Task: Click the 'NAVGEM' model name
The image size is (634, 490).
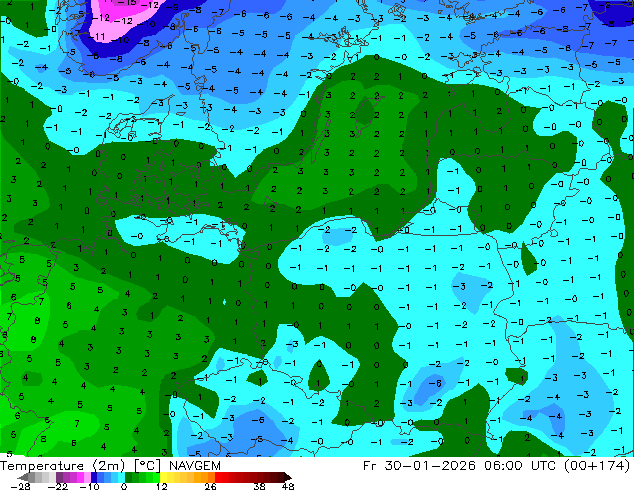Action: (195, 466)
